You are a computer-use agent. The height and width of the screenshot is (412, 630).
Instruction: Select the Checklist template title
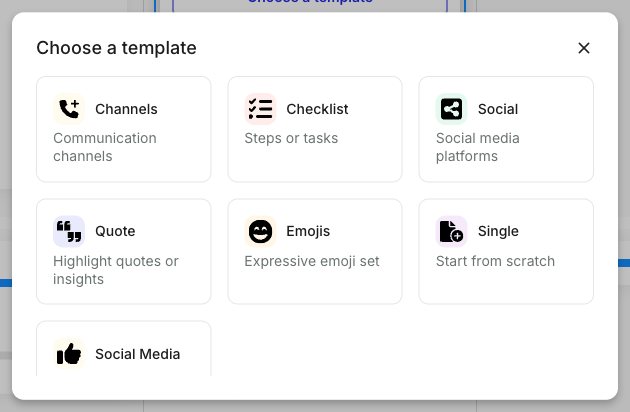point(317,109)
